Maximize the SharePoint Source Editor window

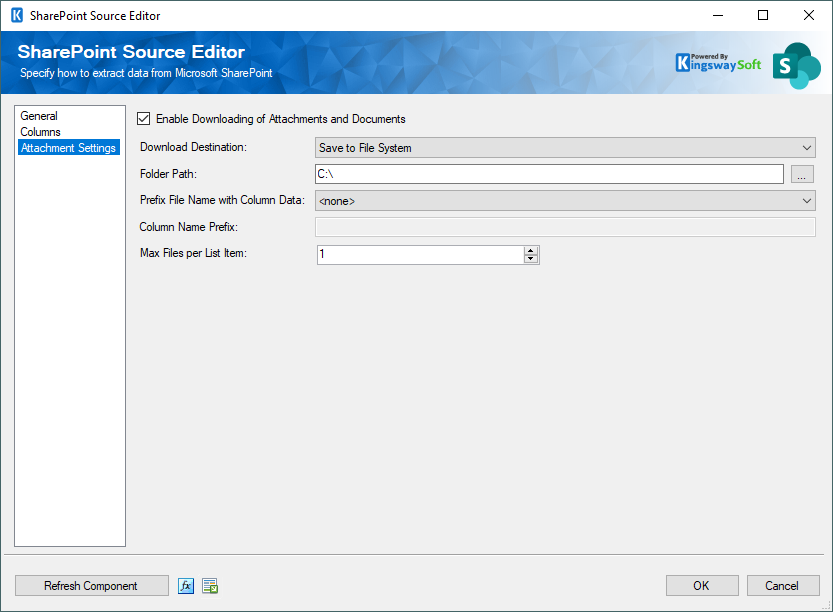click(763, 15)
